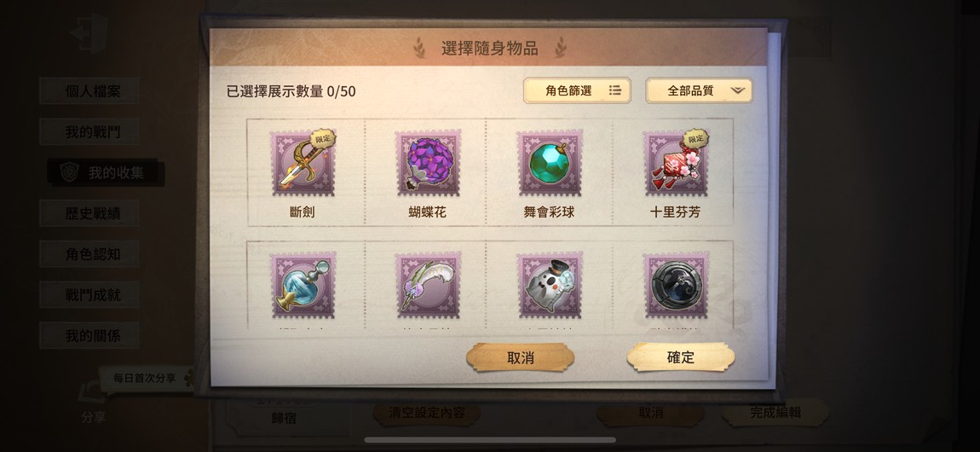Expand the 全部品質 quality dropdown
This screenshot has height=452, width=980.
tap(699, 90)
